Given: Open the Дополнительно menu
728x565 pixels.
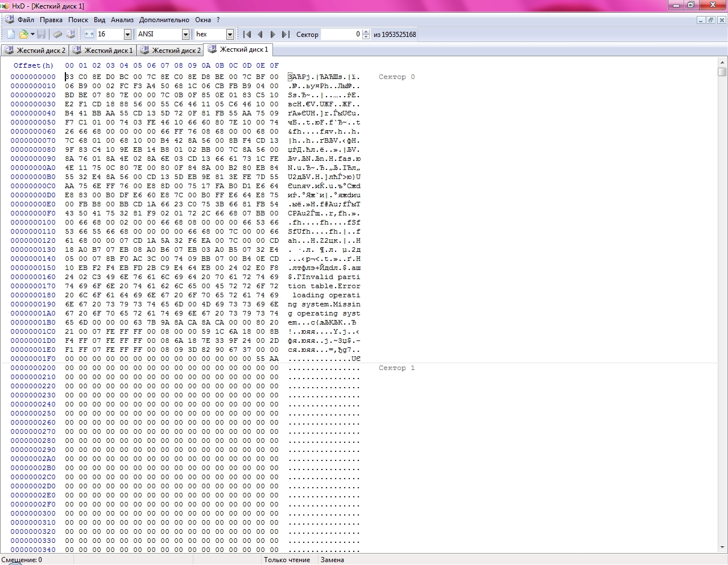Looking at the screenshot, I should tap(164, 20).
